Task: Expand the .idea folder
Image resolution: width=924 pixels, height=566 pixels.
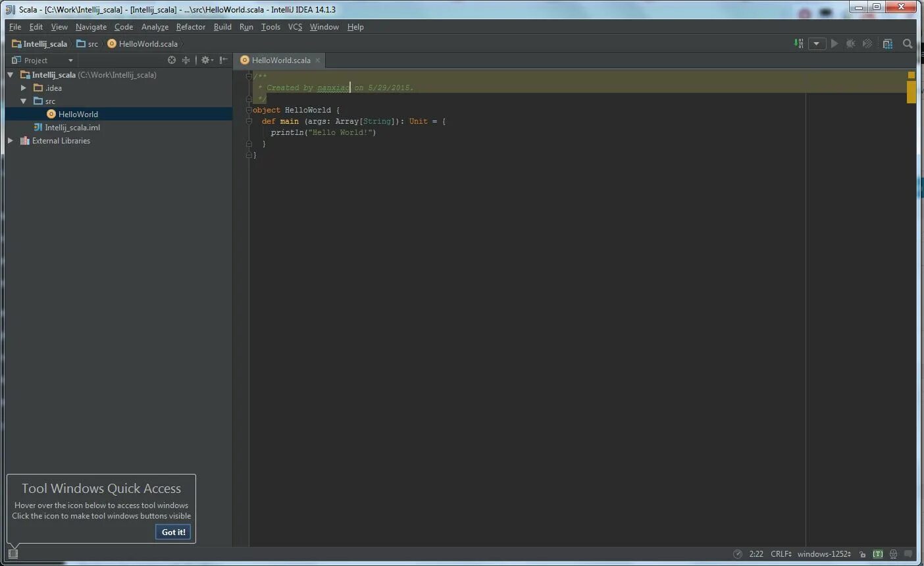Action: point(24,88)
